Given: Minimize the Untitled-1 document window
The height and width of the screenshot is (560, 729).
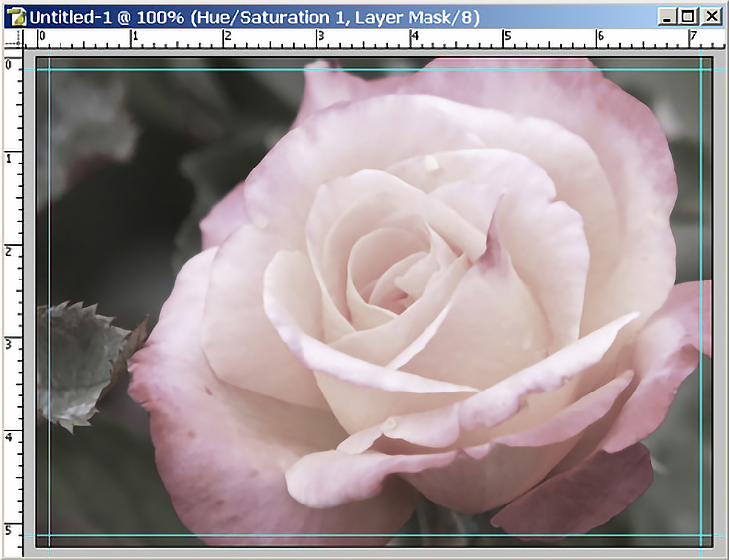Looking at the screenshot, I should pyautogui.click(x=667, y=17).
